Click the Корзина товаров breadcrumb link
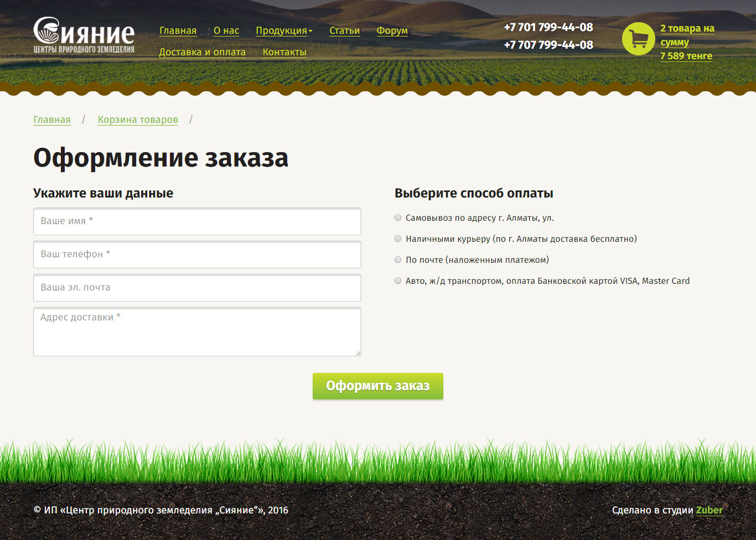Image resolution: width=756 pixels, height=540 pixels. point(138,120)
